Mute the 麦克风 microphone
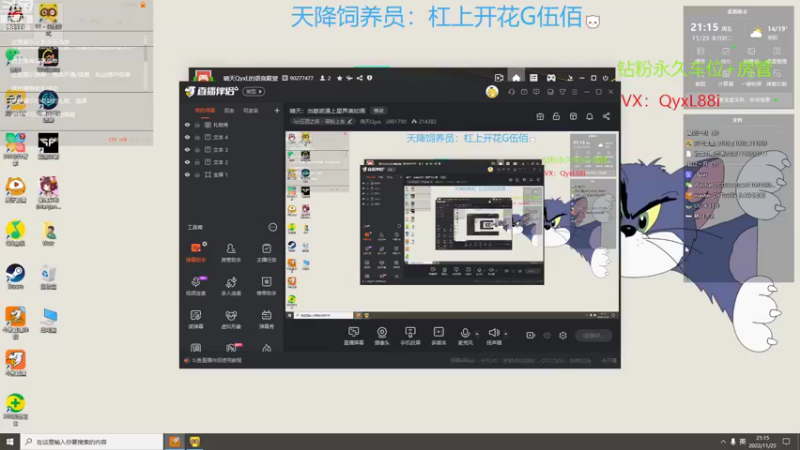 point(465,336)
